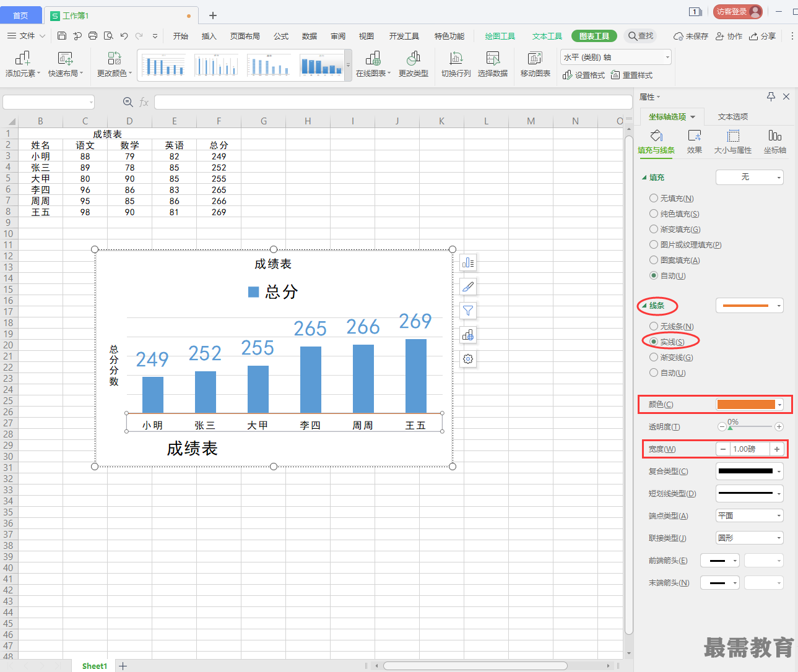The image size is (798, 672).
Task: Click 移动图表 move chart icon
Action: [x=536, y=64]
